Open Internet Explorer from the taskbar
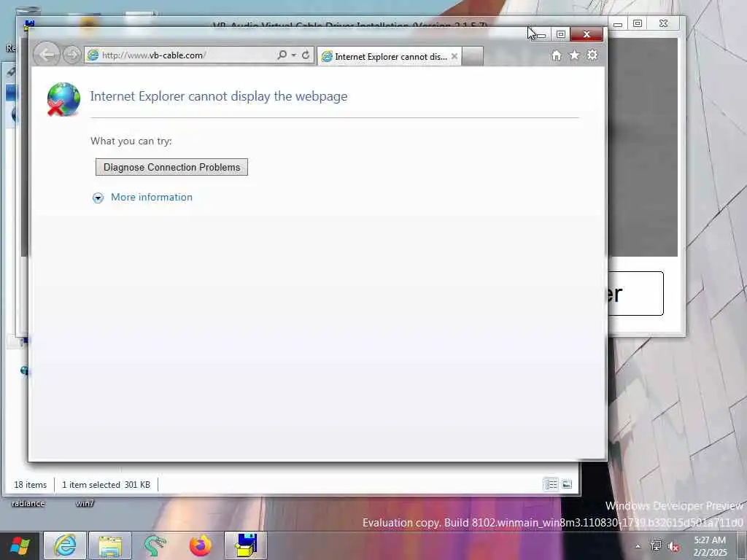Screen dimensions: 747x560 [65, 545]
